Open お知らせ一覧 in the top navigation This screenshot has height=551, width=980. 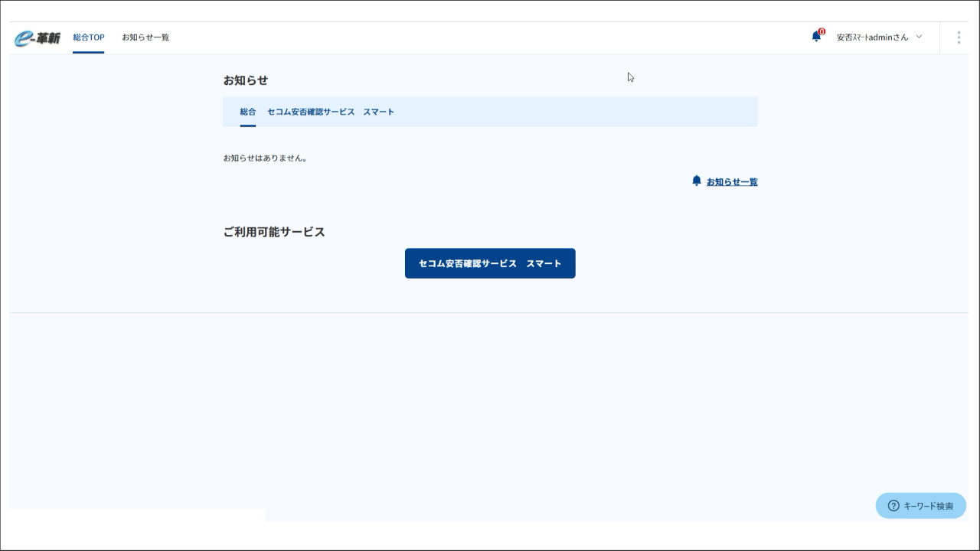click(x=145, y=37)
